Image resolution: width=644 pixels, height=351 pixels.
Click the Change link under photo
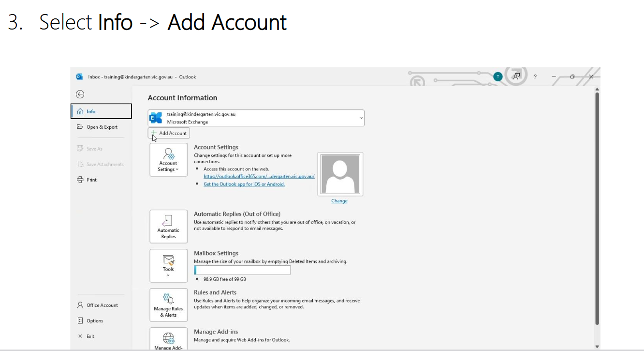(x=339, y=201)
